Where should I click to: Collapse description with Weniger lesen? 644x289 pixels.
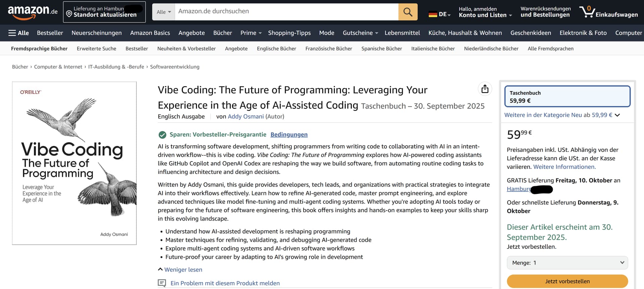coord(180,270)
